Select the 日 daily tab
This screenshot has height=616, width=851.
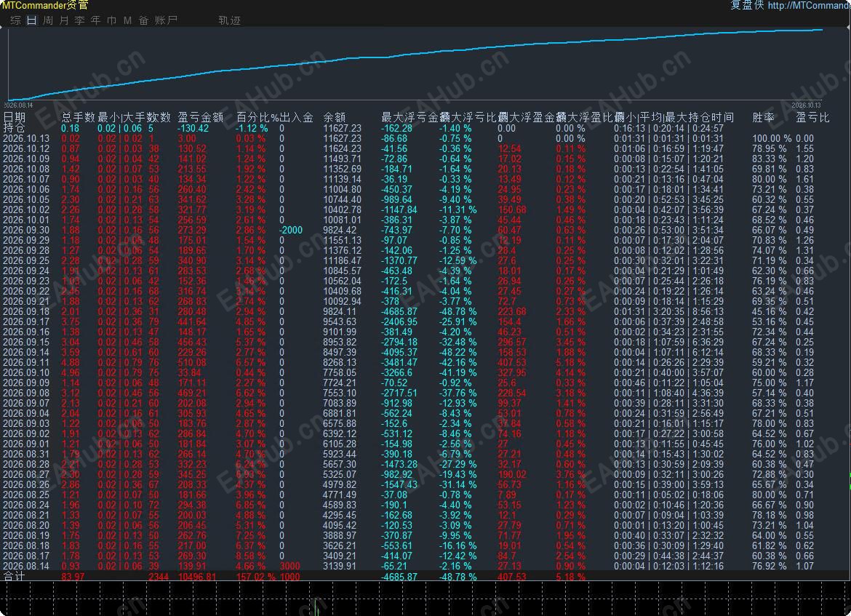coord(31,20)
